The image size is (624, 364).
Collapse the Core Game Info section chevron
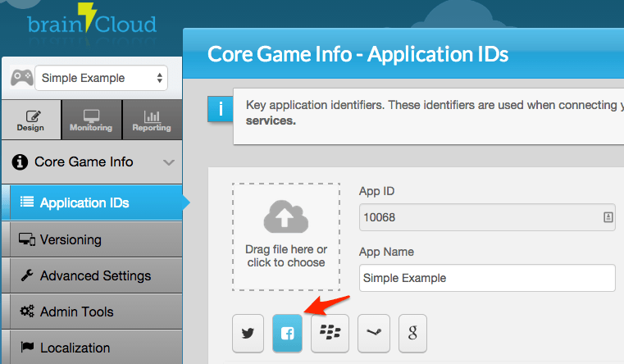coord(169,162)
